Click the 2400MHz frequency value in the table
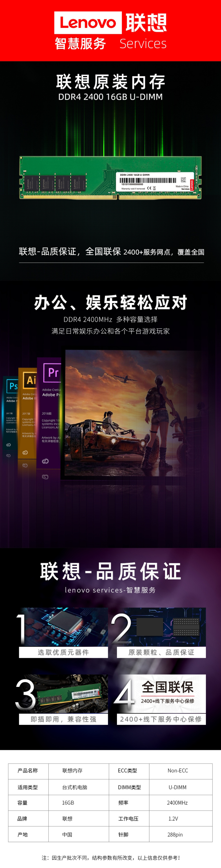 pos(177,803)
